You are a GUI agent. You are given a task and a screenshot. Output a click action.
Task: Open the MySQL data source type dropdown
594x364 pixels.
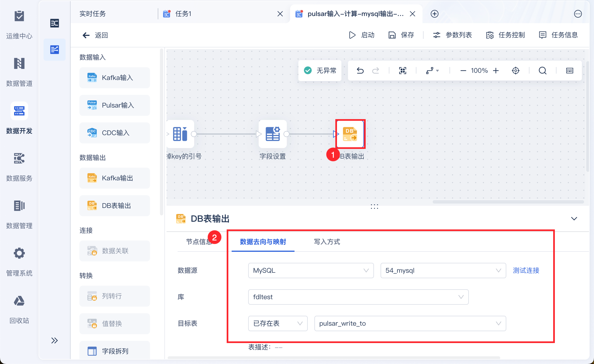coord(311,271)
